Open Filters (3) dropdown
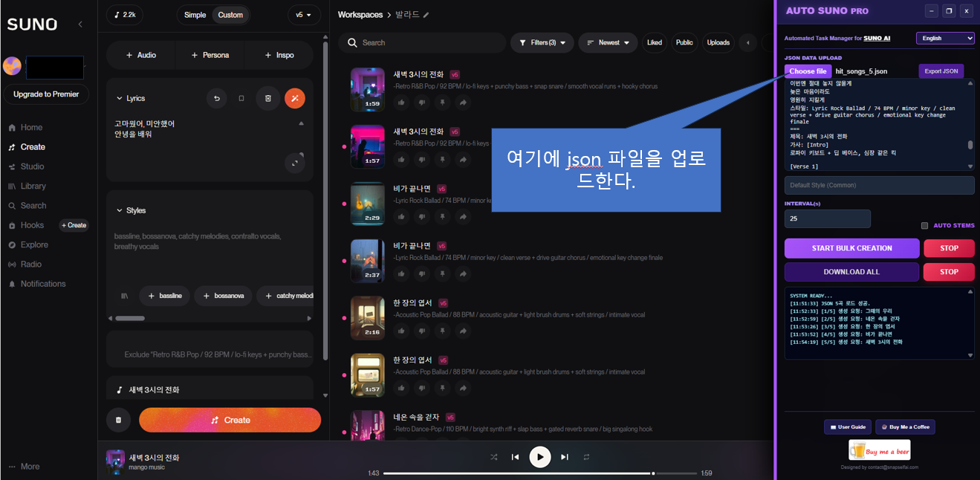The height and width of the screenshot is (480, 980). (x=542, y=42)
